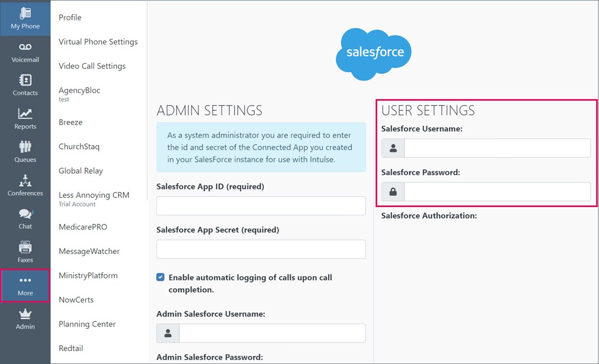Select the ChurchStaq integration
The width and height of the screenshot is (599, 364).
point(79,147)
